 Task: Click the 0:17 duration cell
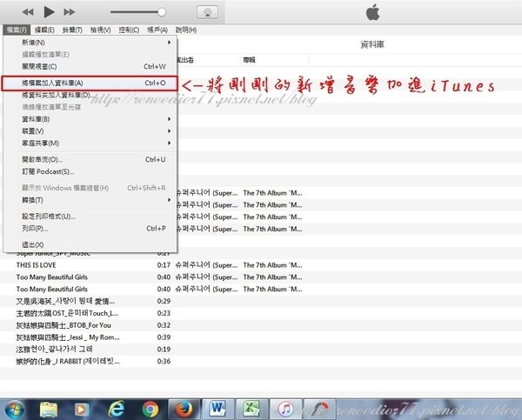pos(164,265)
